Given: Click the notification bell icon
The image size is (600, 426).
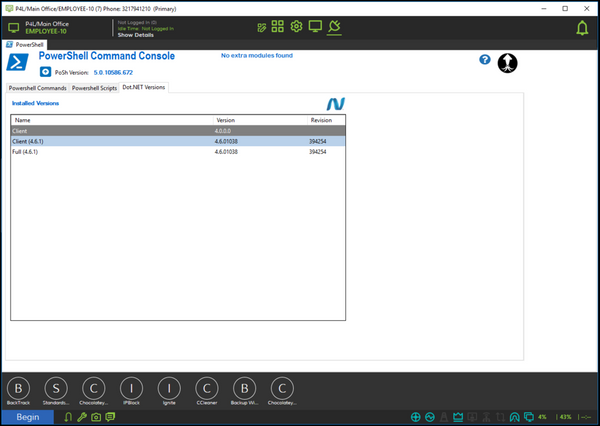Looking at the screenshot, I should (582, 28).
